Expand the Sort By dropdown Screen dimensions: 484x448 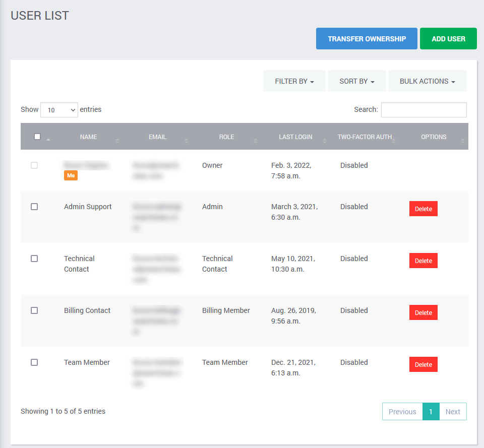(x=357, y=81)
